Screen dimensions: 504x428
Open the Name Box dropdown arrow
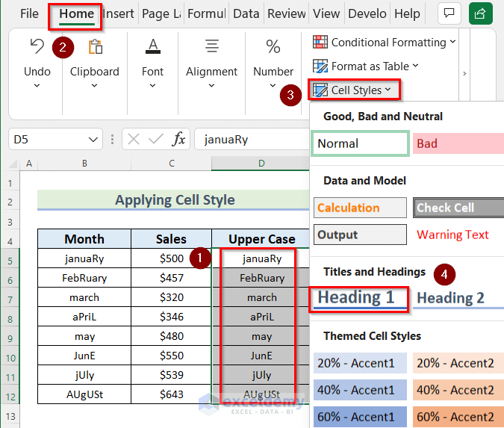(x=93, y=139)
